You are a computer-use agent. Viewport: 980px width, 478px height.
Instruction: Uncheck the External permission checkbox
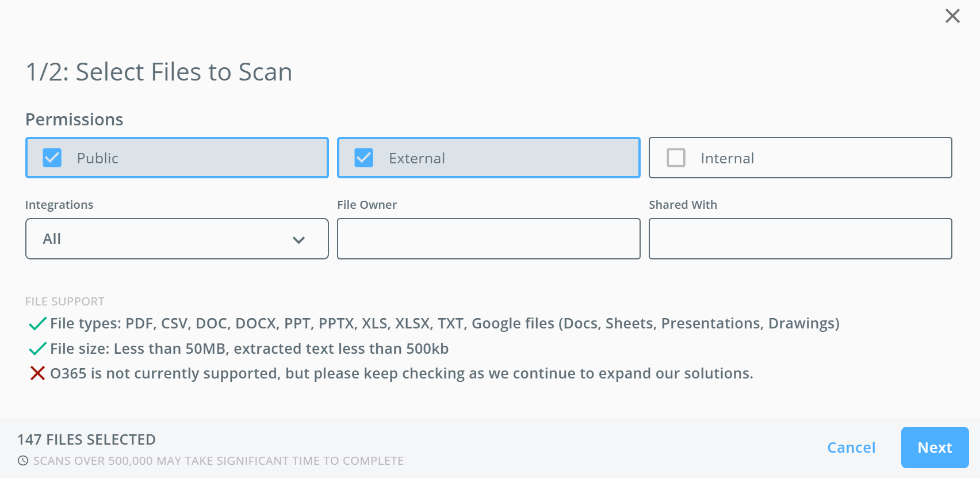tap(364, 158)
